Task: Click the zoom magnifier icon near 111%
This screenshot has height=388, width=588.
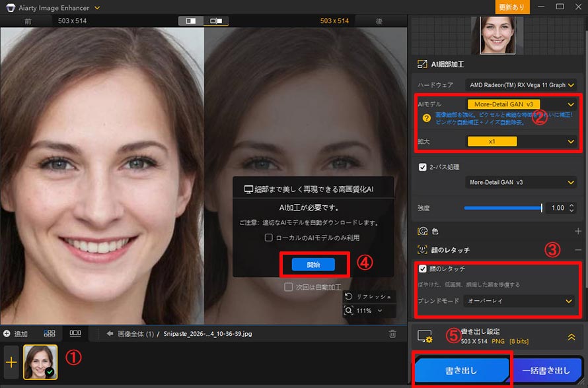Action: click(349, 310)
